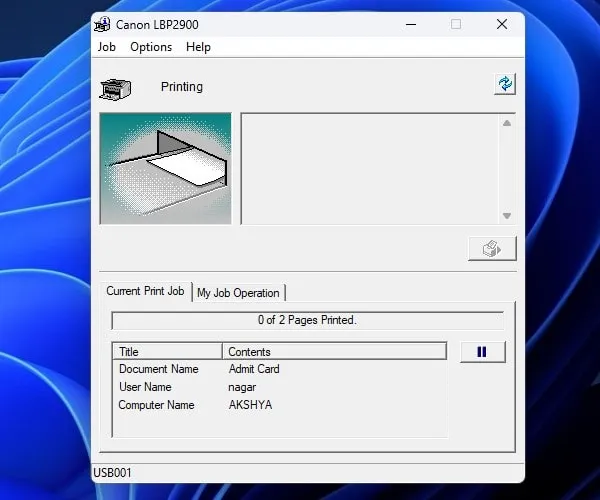Click the paper output animation image
Screen dimensions: 600x500
click(165, 168)
